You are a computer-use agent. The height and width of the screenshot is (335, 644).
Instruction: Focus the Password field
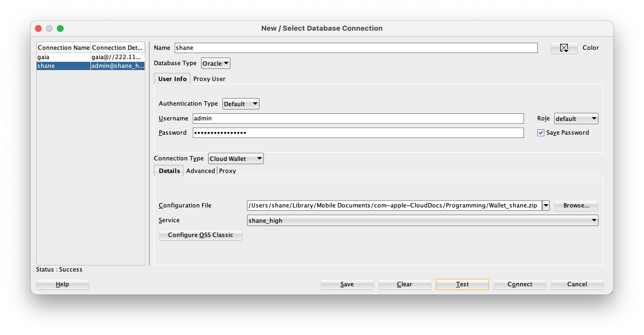tap(358, 132)
